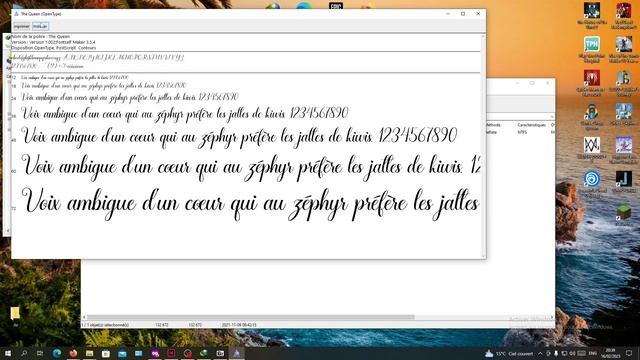Minimize the The Queen font window
640x360 pixels.
coord(448,13)
